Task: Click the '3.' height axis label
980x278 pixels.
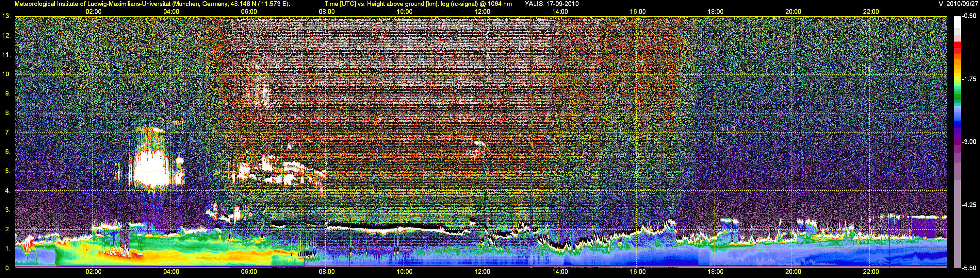Action: pos(8,210)
